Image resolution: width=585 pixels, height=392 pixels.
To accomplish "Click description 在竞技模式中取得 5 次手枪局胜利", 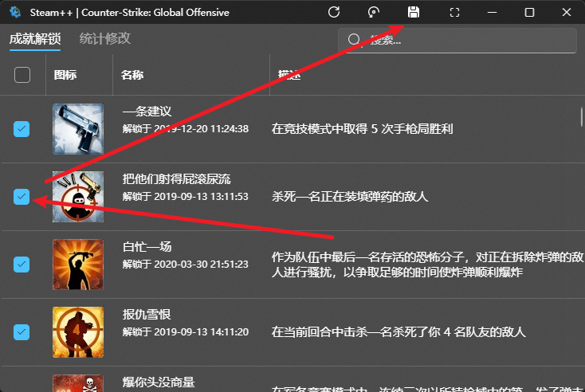I will point(363,129).
